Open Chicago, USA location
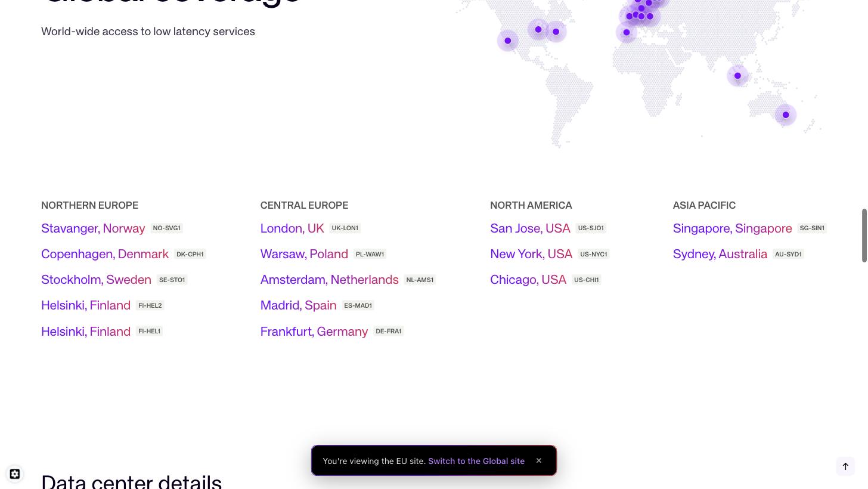868x489 pixels. (528, 280)
